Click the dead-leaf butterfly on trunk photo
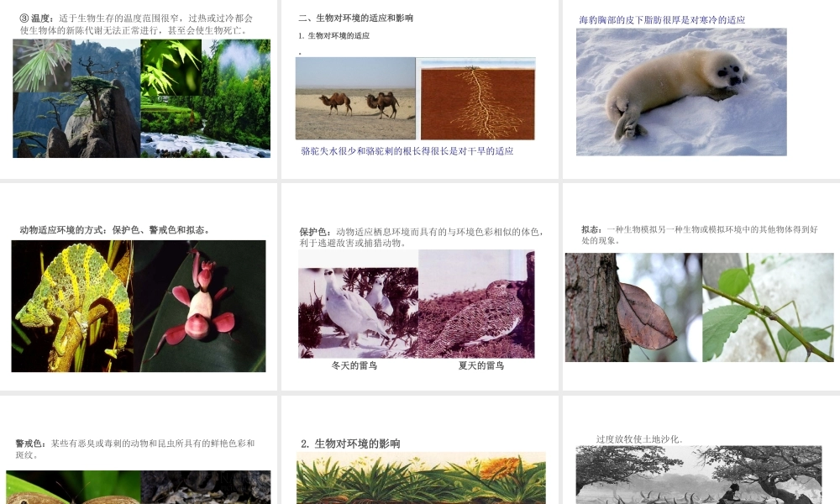This screenshot has width=840, height=504. pyautogui.click(x=633, y=307)
